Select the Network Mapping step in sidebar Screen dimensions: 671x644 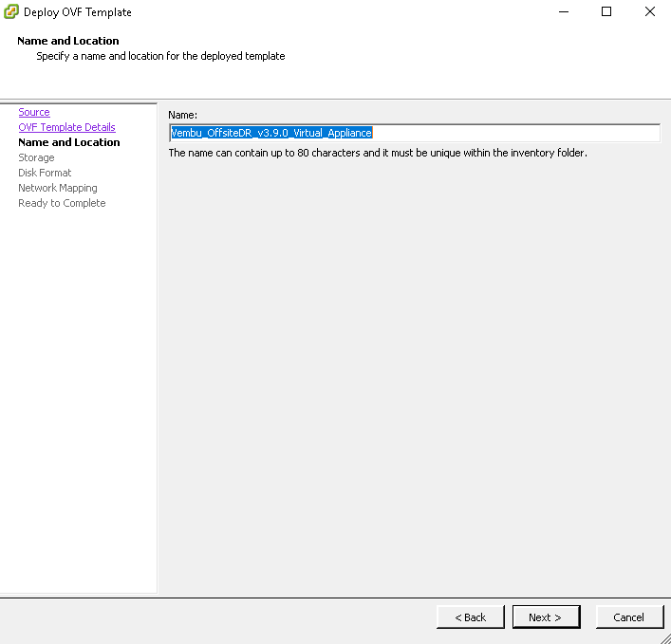point(58,188)
